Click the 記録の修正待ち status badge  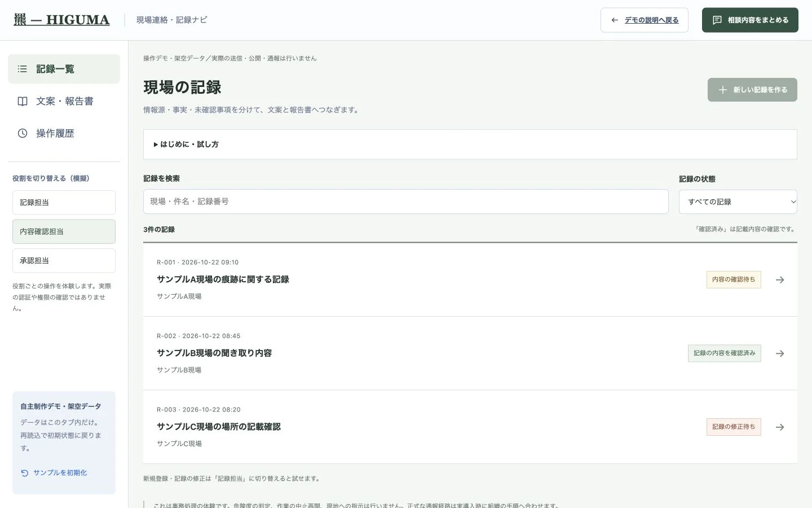[734, 427]
